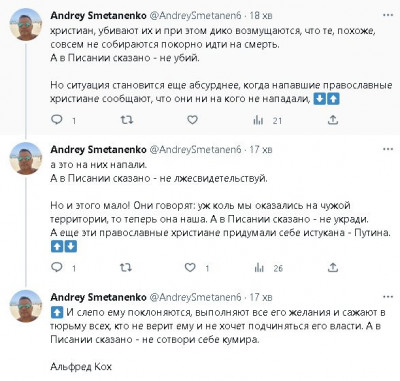Open Andrey Smetanenko profile from first tweet
Image resolution: width=400 pixels, height=381 pixels.
[x=98, y=16]
